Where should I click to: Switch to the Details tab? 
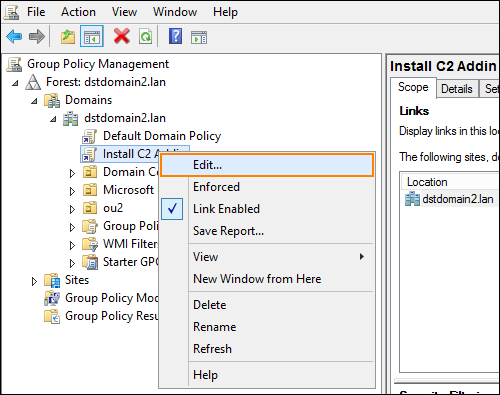tap(457, 89)
